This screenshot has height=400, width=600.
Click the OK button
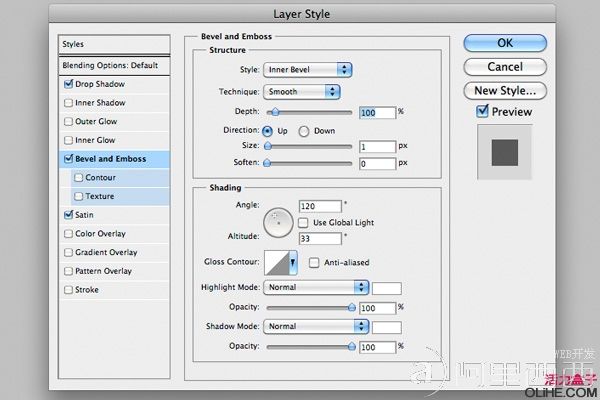(505, 43)
